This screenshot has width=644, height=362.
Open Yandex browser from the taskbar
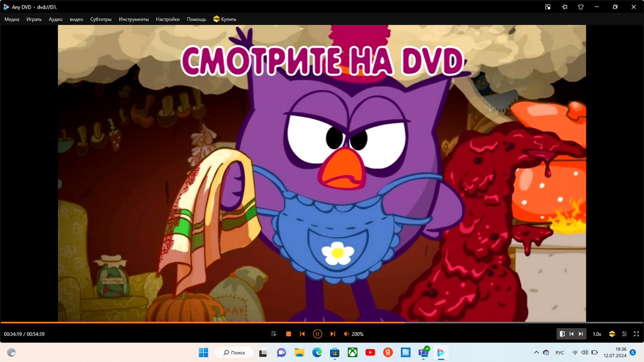coord(388,352)
